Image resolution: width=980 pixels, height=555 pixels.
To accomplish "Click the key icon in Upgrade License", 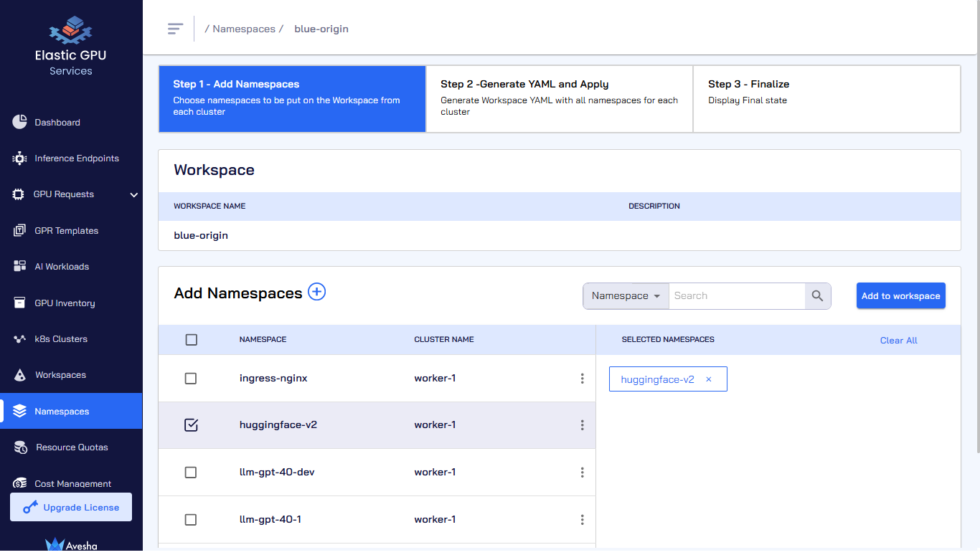I will point(30,508).
